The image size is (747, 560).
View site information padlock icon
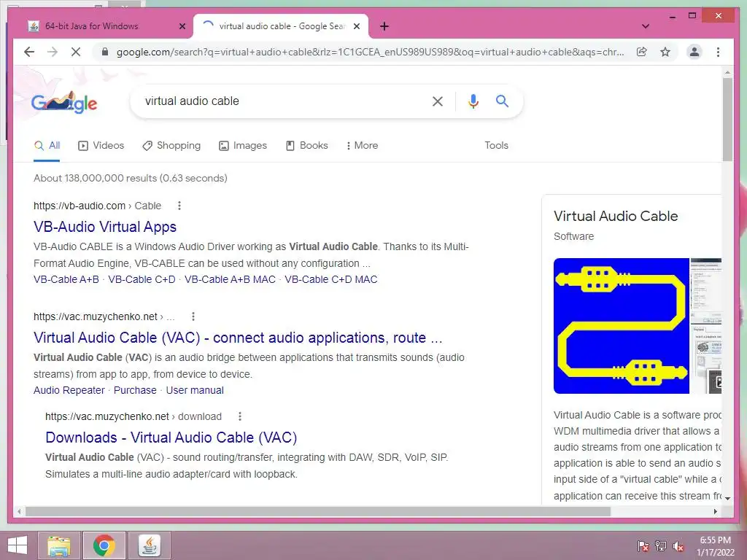point(105,52)
